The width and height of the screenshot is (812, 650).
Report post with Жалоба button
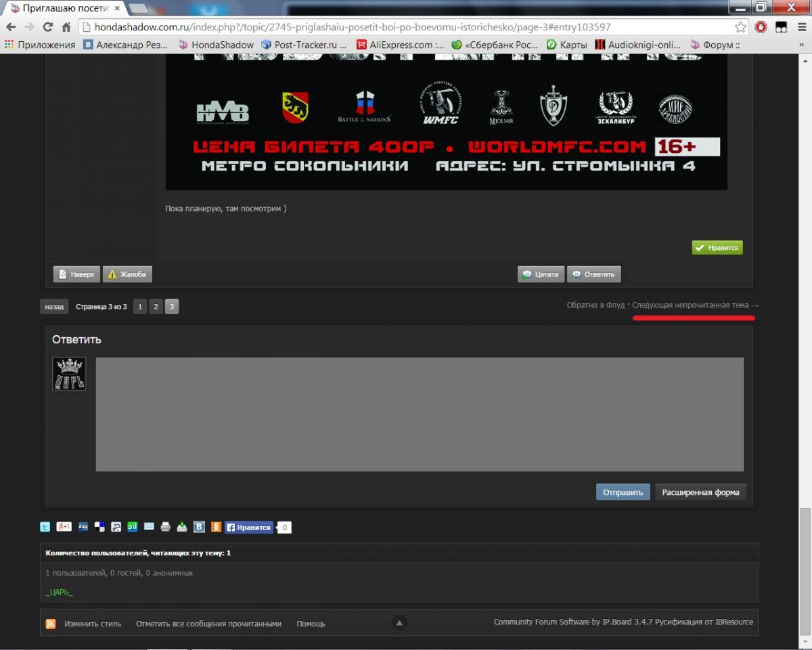point(127,274)
